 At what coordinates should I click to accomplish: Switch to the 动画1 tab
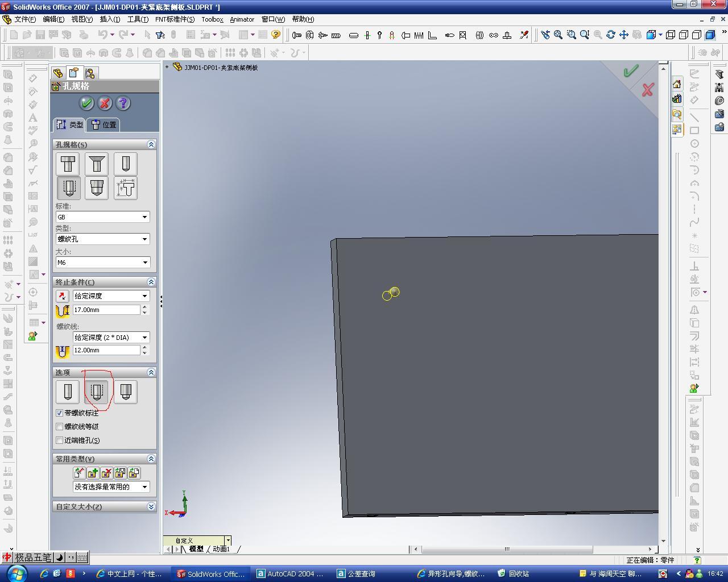[x=221, y=549]
